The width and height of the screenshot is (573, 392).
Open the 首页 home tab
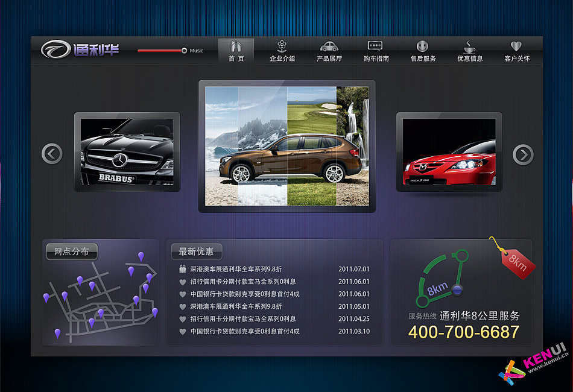(x=236, y=51)
